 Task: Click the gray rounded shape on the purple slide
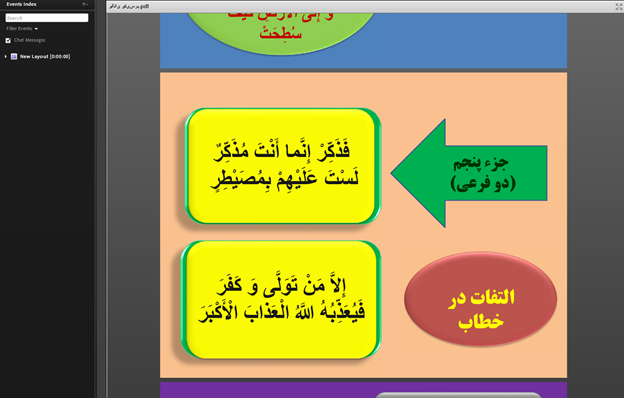(458, 395)
